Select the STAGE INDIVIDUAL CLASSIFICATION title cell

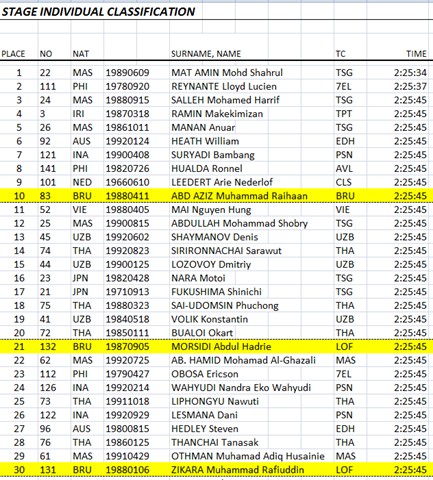98,12
